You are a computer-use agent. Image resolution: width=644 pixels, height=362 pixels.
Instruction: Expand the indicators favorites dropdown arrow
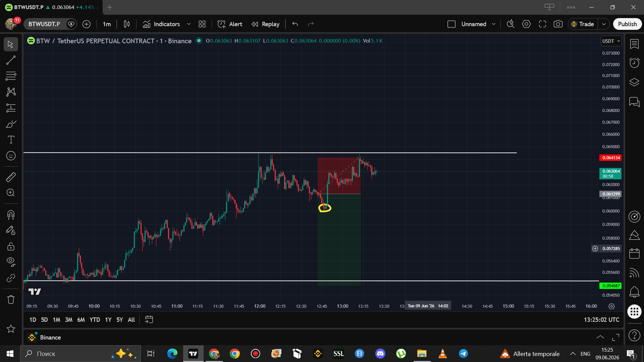pos(189,24)
